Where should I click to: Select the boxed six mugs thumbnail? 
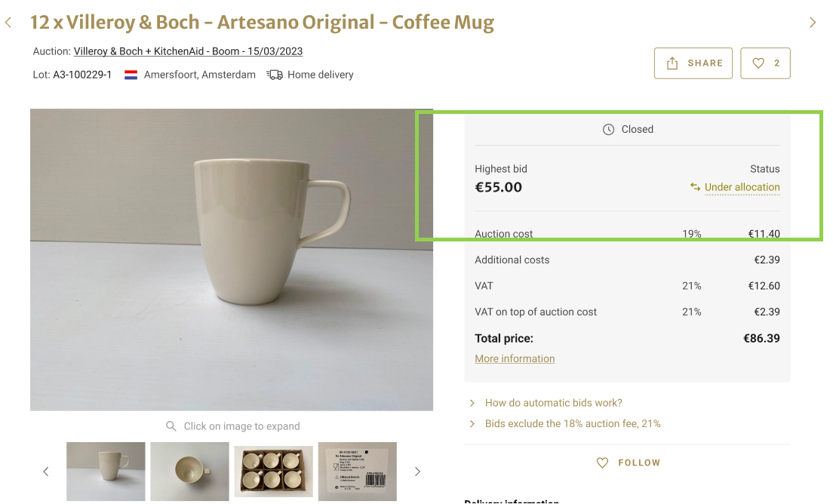[273, 471]
